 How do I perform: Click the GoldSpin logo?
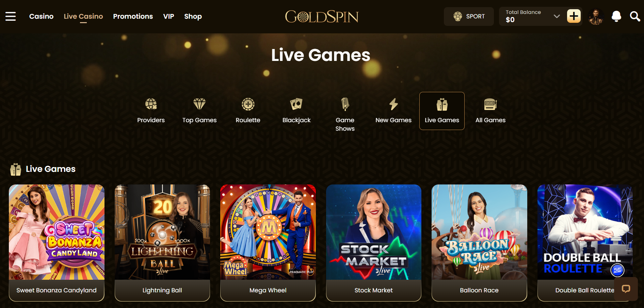pos(322,16)
